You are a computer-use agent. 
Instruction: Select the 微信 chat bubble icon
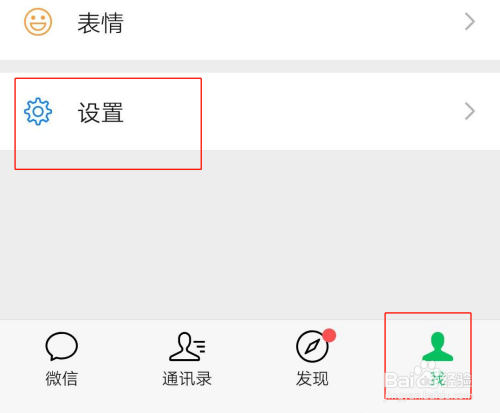62,346
